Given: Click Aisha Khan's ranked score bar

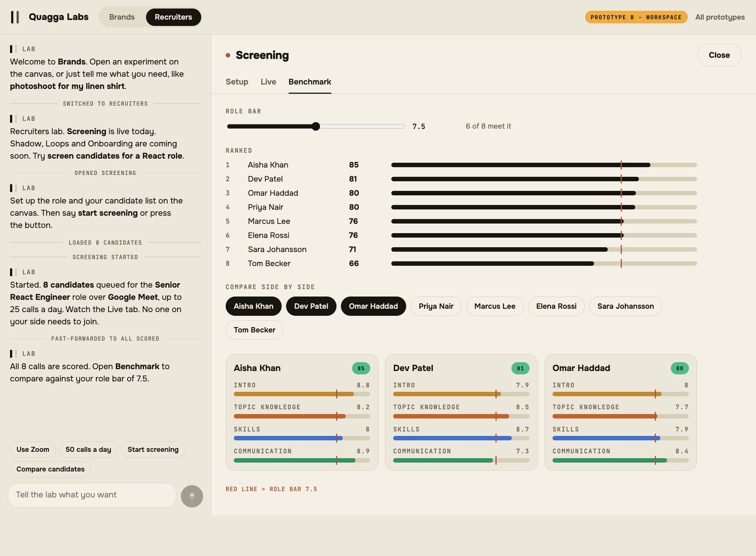Looking at the screenshot, I should 544,165.
